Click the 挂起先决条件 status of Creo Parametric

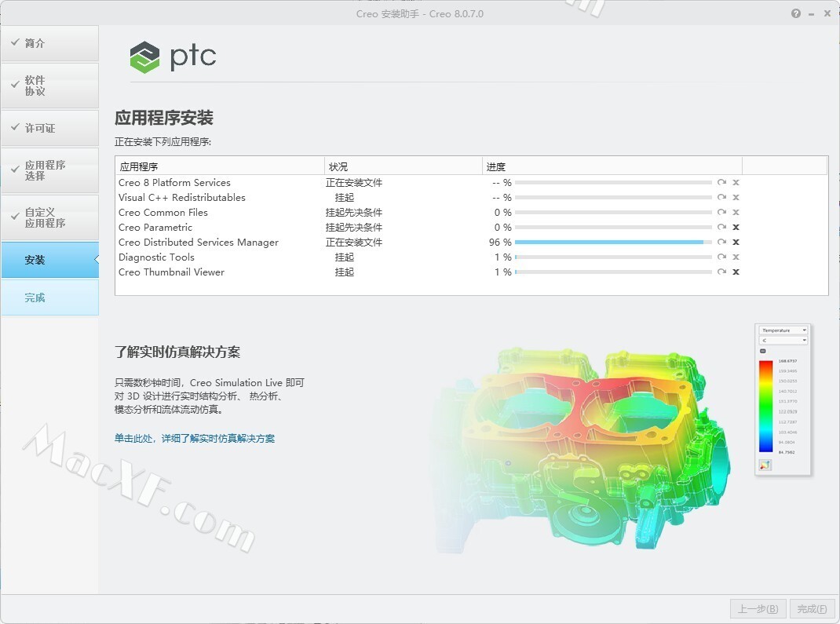coord(354,227)
